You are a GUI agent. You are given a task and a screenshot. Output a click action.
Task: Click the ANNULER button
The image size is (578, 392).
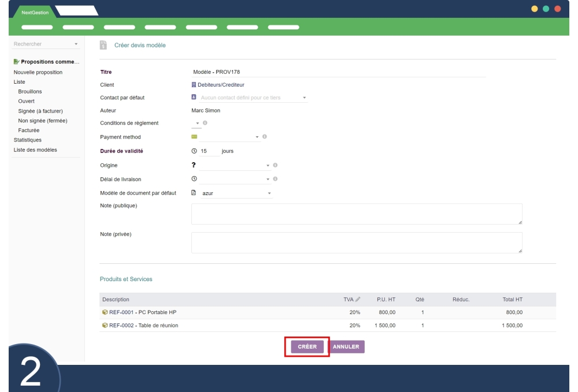coord(346,347)
